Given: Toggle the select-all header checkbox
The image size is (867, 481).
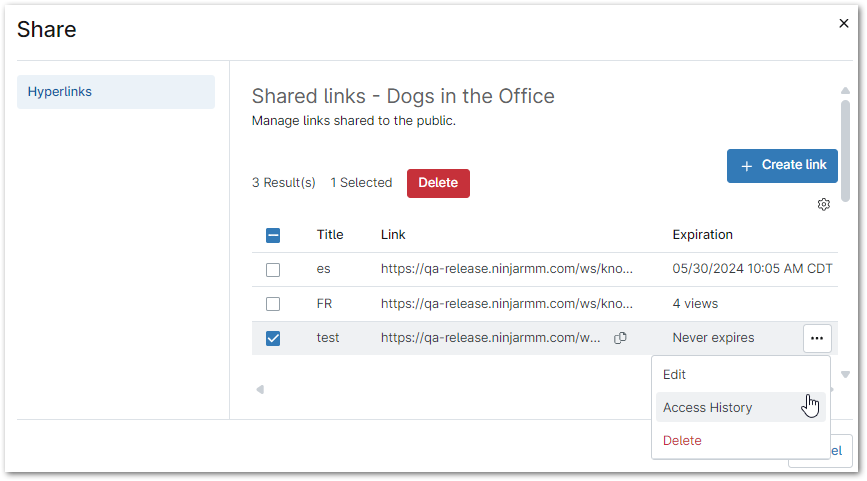Looking at the screenshot, I should [273, 236].
